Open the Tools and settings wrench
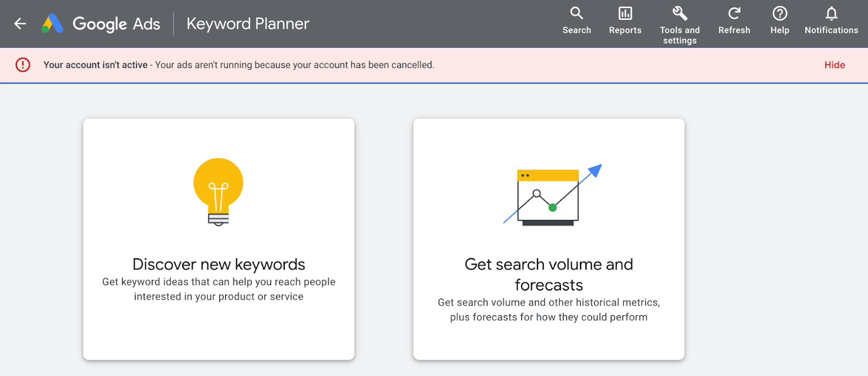Screen dimensions: 868x376 [680, 14]
